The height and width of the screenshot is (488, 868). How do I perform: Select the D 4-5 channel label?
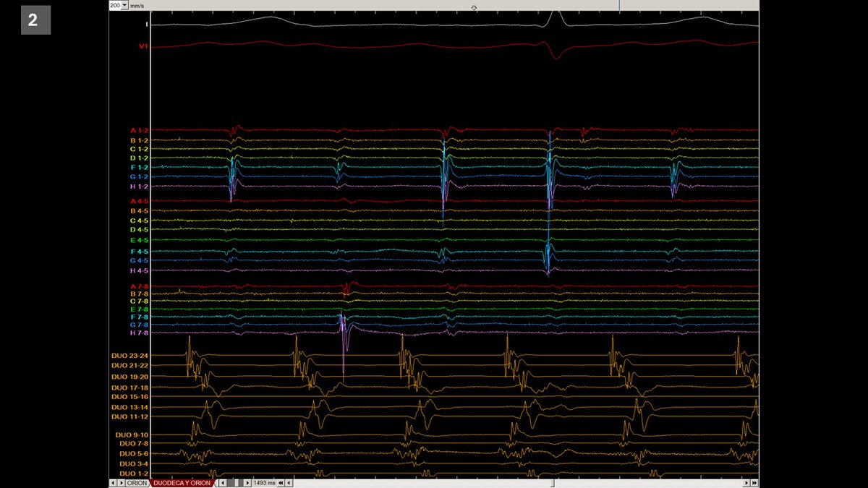(139, 230)
